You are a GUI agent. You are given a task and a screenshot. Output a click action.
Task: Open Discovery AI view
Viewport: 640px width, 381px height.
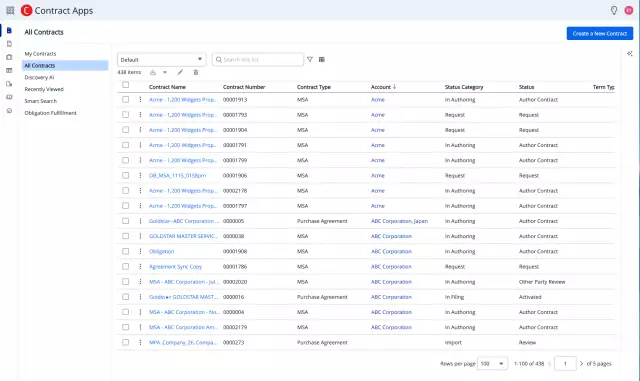[39, 77]
